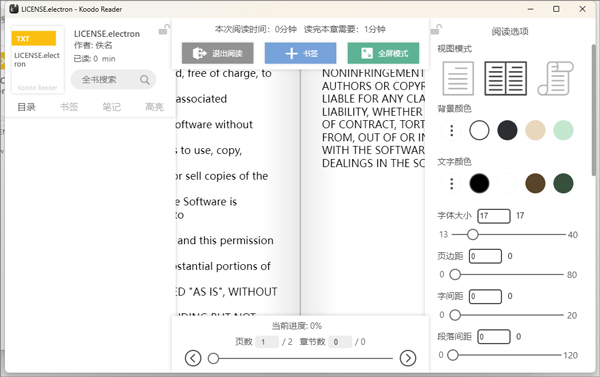
Task: Maximize the Koodo Reader window
Action: pos(556,9)
